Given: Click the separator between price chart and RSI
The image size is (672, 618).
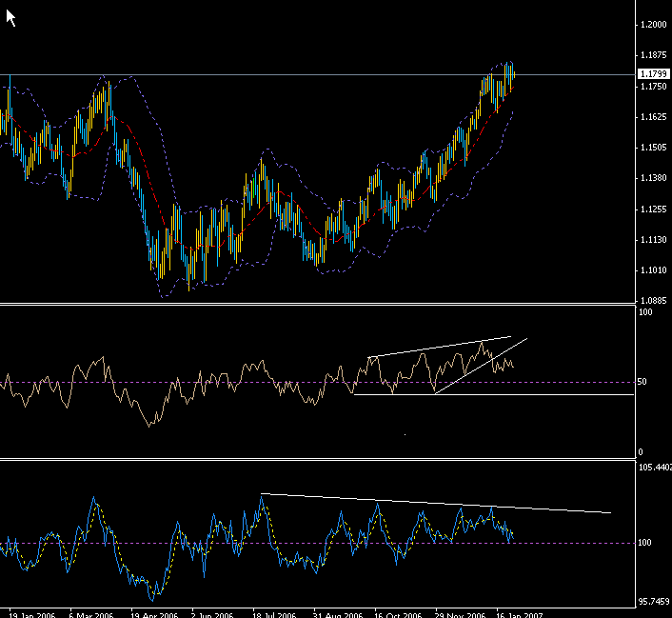Looking at the screenshot, I should 314,305.
